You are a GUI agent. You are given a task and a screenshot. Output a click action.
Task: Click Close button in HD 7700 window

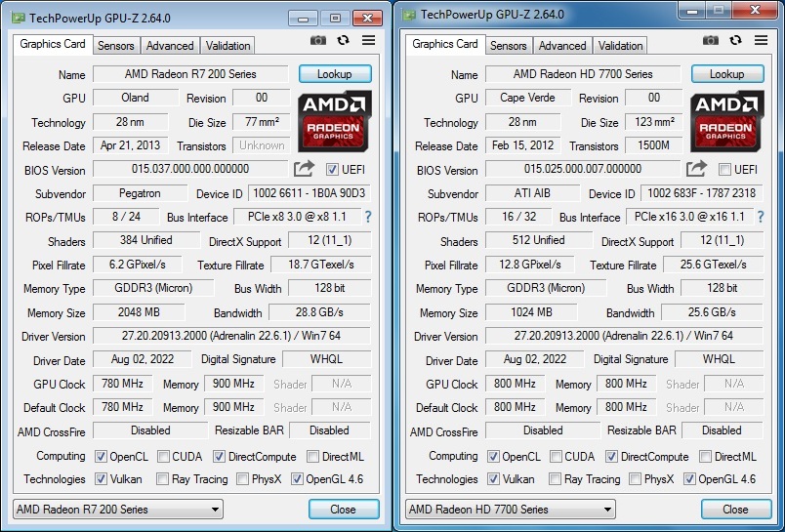736,510
